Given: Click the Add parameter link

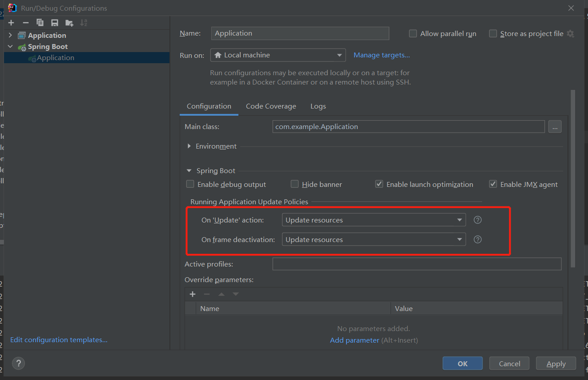Looking at the screenshot, I should [354, 340].
